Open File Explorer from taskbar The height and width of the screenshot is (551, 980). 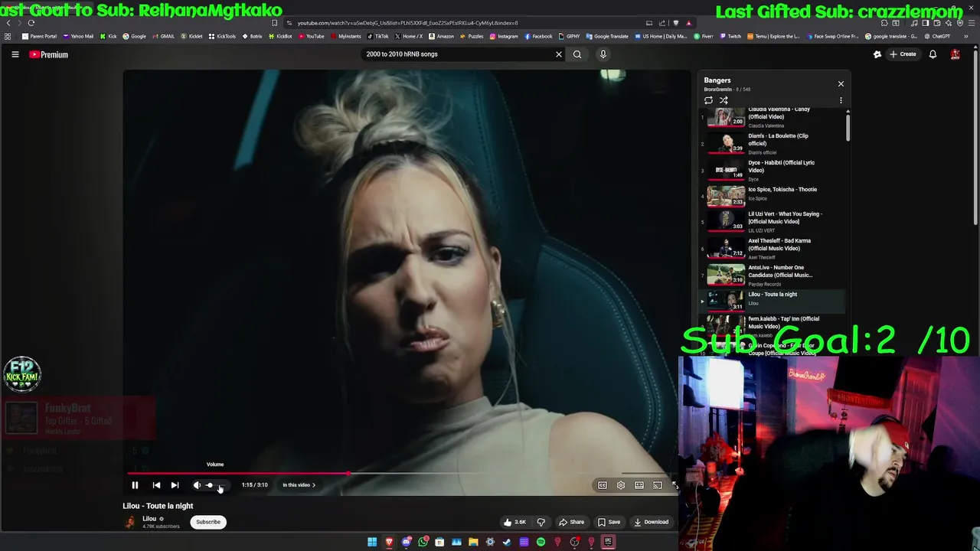coord(473,542)
